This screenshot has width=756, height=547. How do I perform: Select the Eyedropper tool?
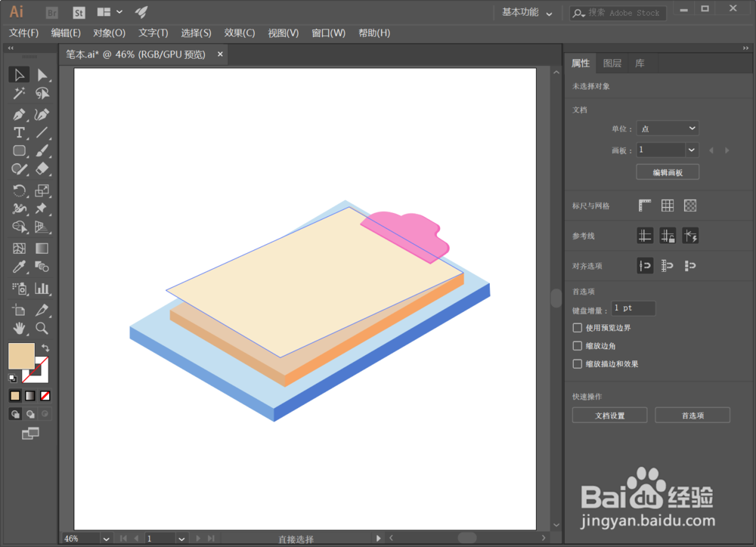point(19,267)
